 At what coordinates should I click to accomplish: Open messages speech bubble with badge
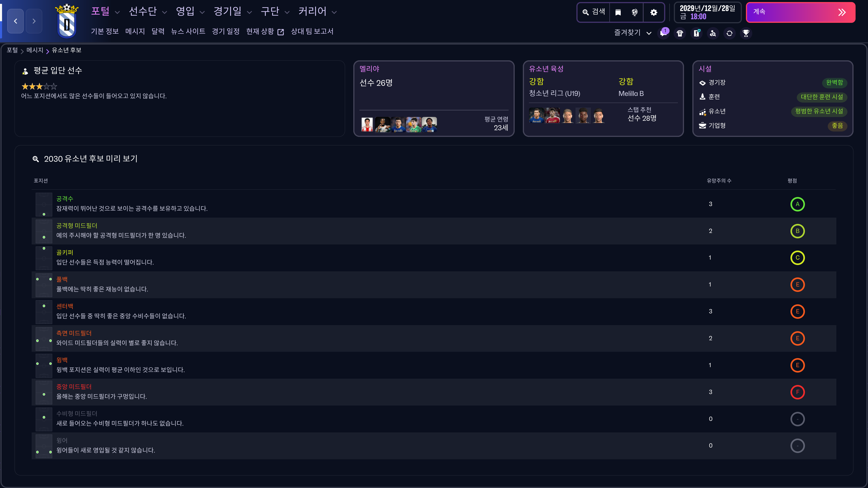pyautogui.click(x=663, y=33)
